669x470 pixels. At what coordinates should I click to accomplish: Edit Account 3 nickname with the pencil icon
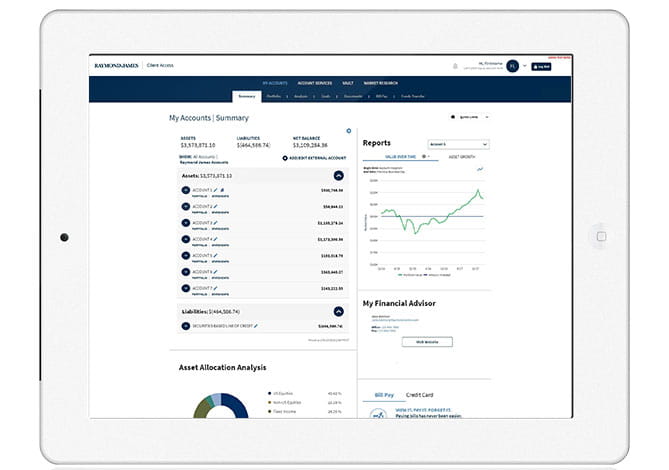pos(215,223)
